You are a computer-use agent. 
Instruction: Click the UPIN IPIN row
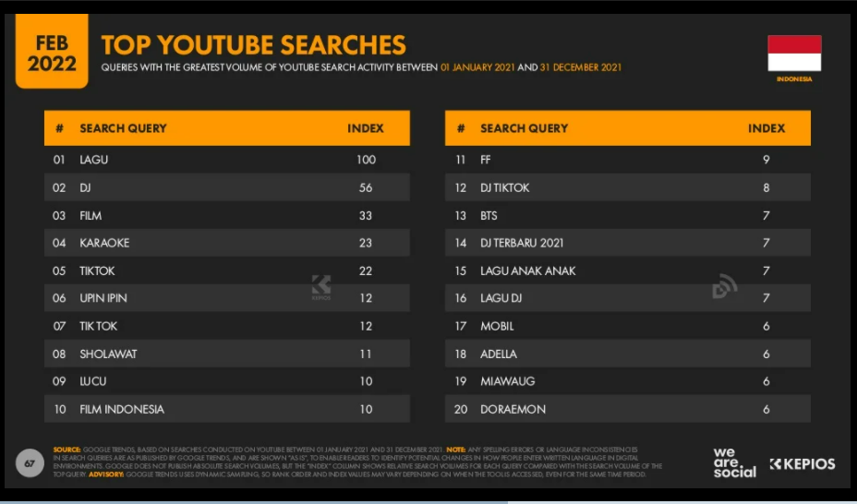227,298
